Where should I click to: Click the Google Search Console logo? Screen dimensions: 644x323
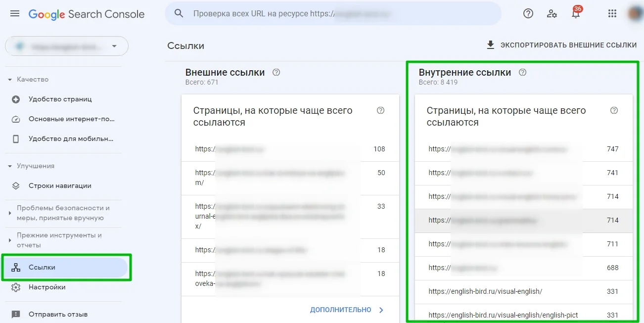[x=87, y=14]
